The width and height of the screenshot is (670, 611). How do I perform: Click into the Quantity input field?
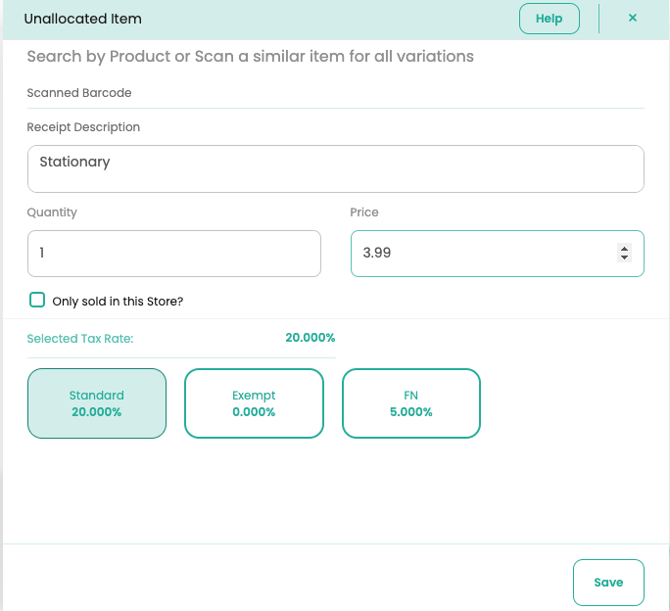[174, 254]
